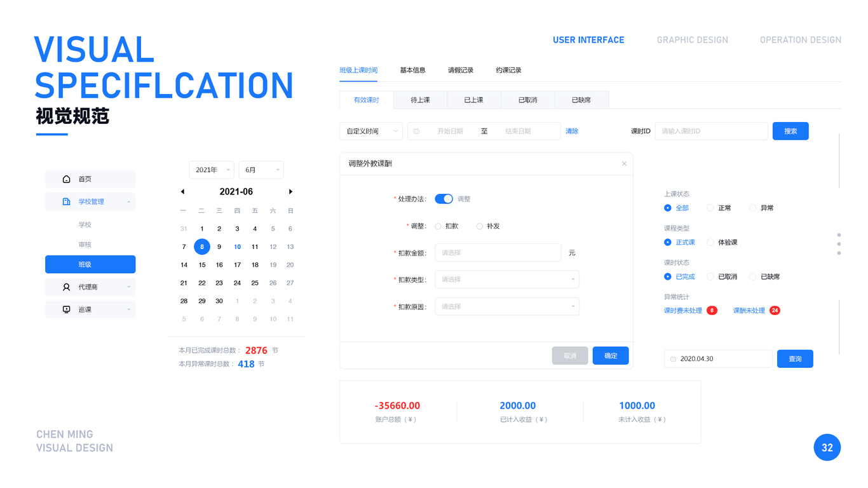Image resolution: width=868 pixels, height=488 pixels.
Task: Open the 扣款类型 select dropdown
Action: tap(507, 280)
